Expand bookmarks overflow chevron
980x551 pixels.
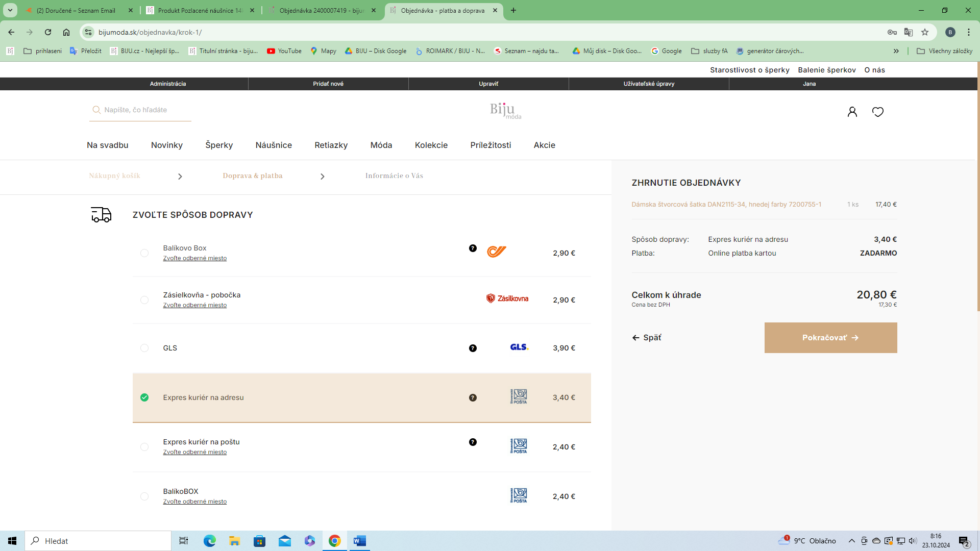point(896,51)
